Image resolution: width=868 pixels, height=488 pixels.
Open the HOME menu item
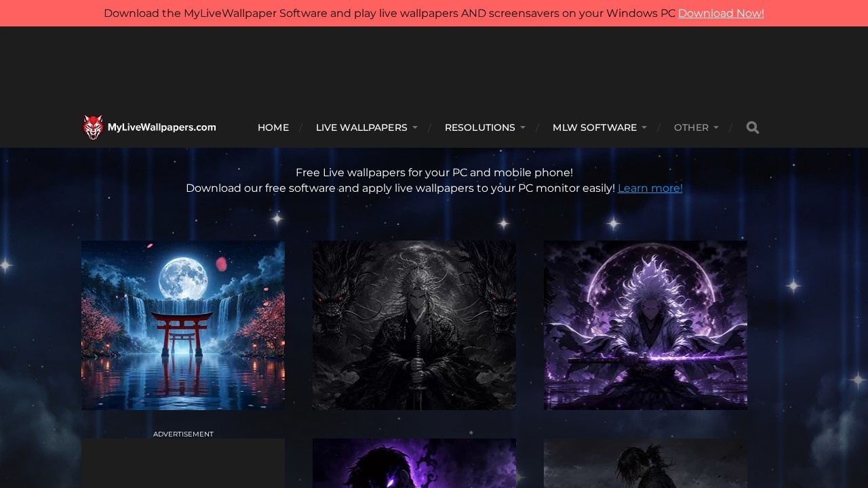(273, 127)
